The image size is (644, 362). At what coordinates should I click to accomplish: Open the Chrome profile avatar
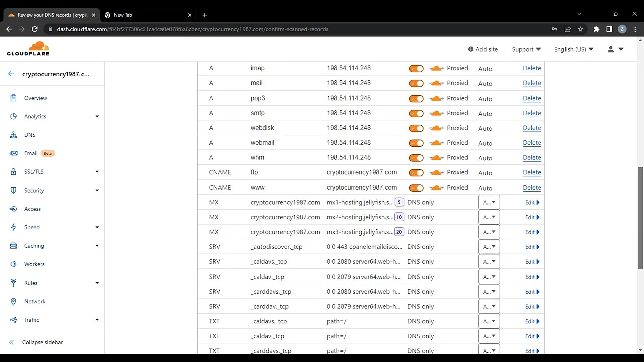tap(622, 29)
